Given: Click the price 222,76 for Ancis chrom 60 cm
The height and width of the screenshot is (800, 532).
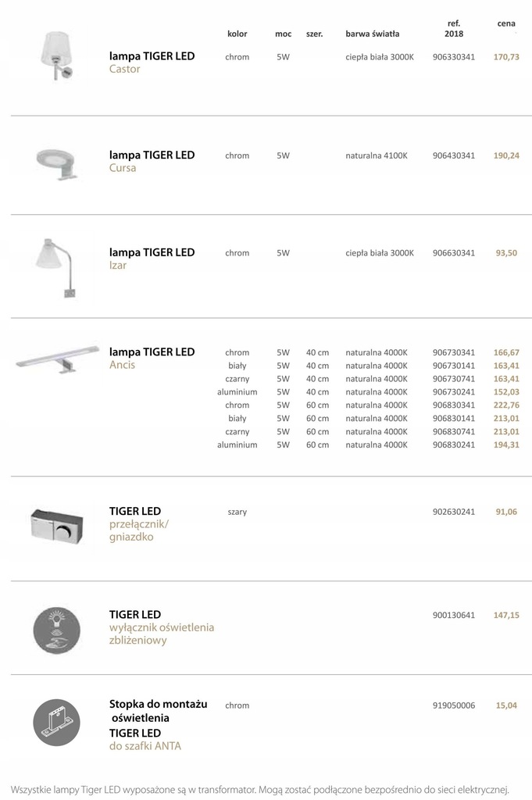Looking at the screenshot, I should (506, 405).
